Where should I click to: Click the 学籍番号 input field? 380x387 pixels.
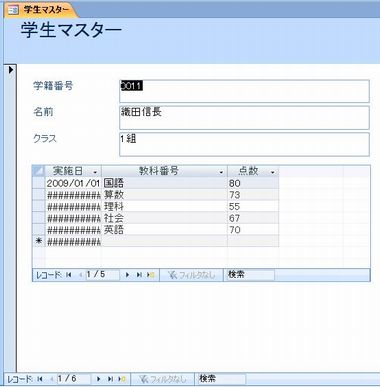(x=244, y=91)
